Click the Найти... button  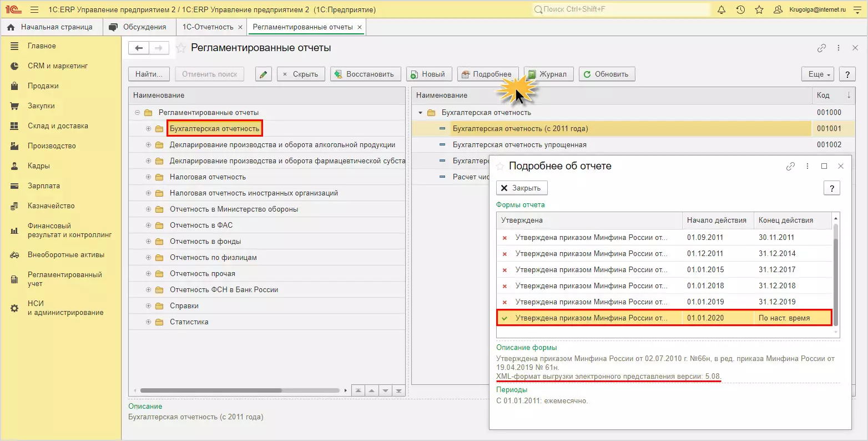click(x=149, y=74)
